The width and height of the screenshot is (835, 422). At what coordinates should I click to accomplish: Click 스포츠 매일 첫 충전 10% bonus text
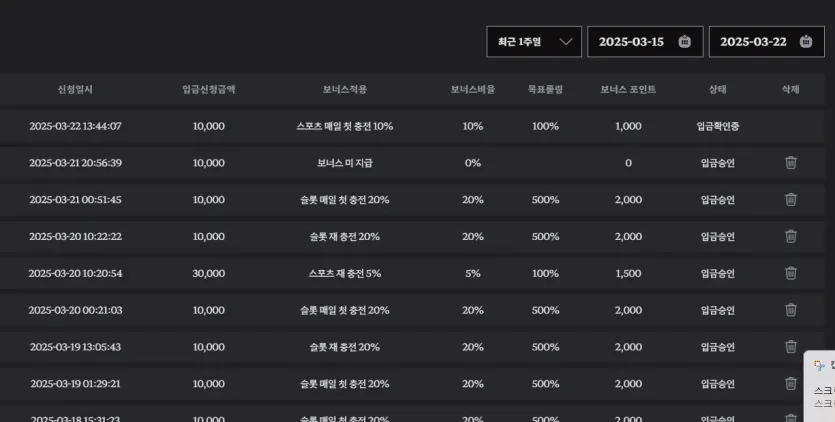345,126
